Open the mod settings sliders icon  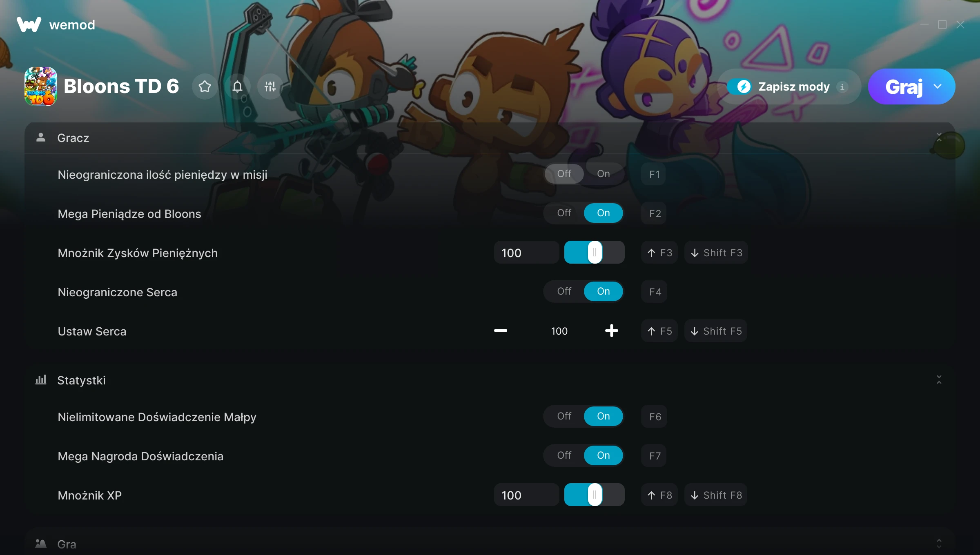coord(270,87)
